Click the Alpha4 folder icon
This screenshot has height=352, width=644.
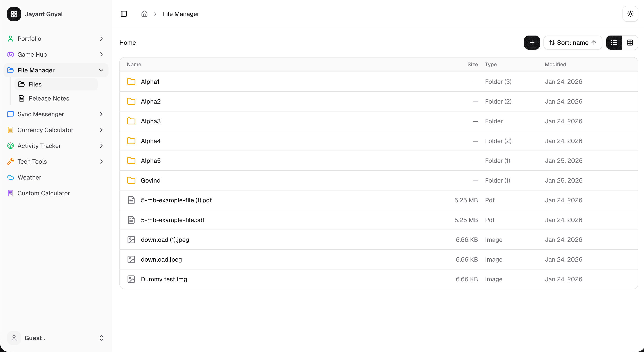point(131,141)
